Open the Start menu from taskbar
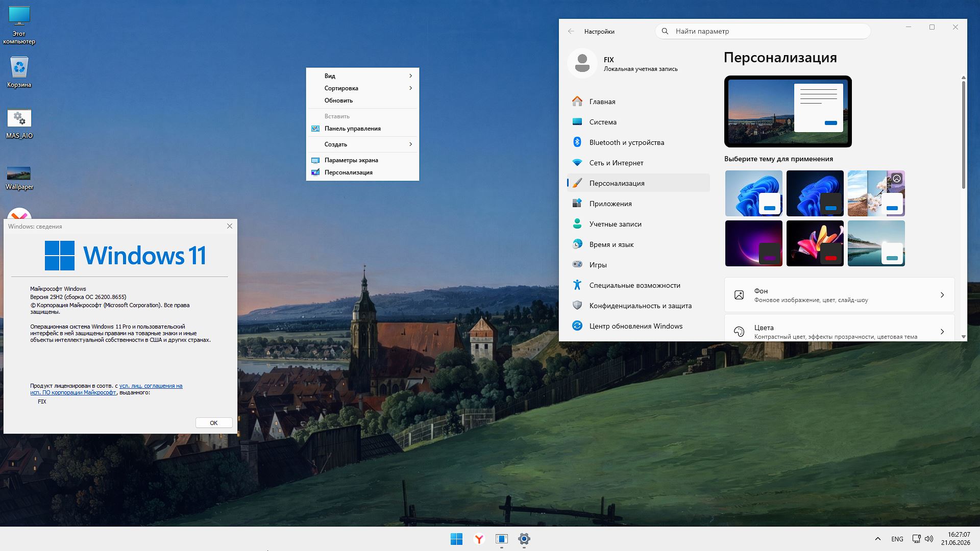The image size is (980, 551). click(x=457, y=539)
